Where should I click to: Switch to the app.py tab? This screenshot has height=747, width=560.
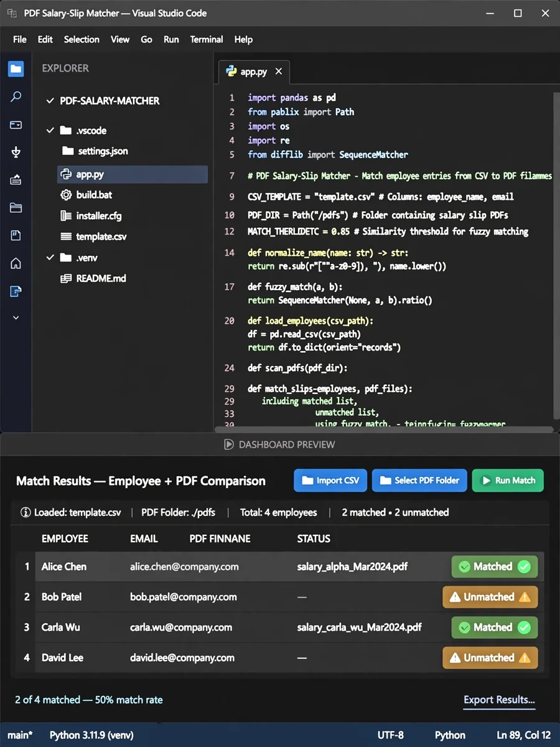coord(254,72)
